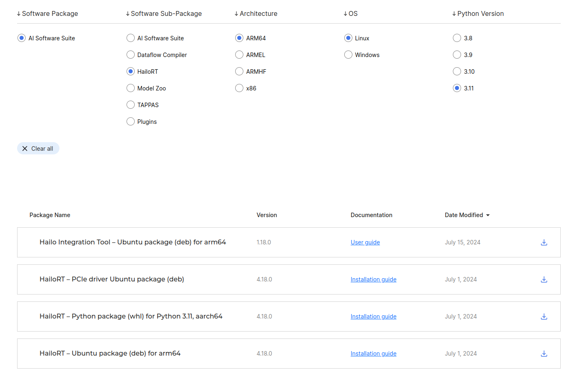Download HailoRT PCIe driver Ubuntu package
Viewport: 588px width, 378px height.
pyautogui.click(x=544, y=279)
